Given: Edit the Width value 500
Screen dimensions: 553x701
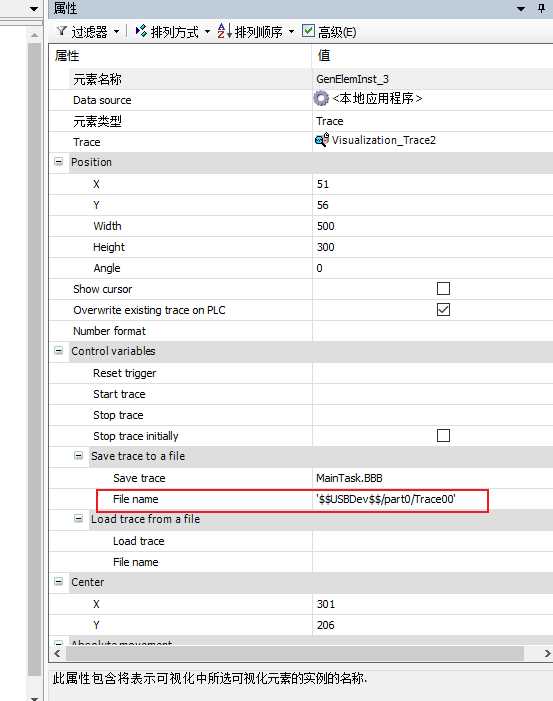Looking at the screenshot, I should tap(432, 226).
